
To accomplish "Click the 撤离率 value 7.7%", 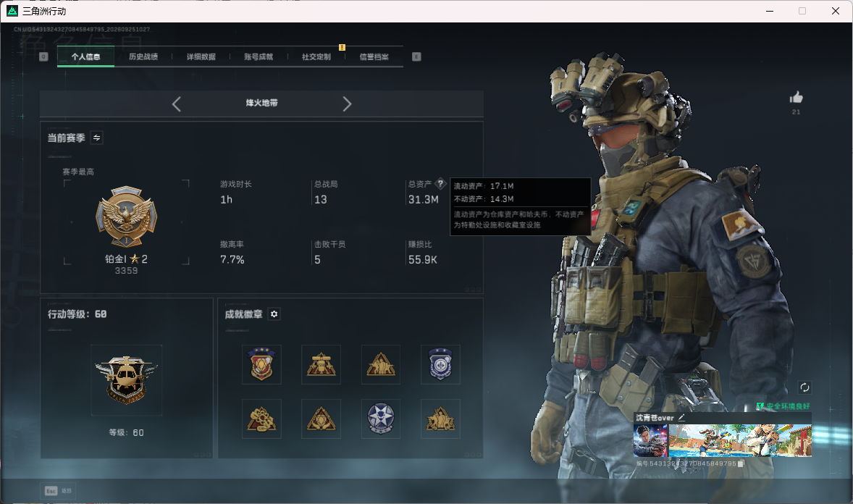I will [232, 260].
